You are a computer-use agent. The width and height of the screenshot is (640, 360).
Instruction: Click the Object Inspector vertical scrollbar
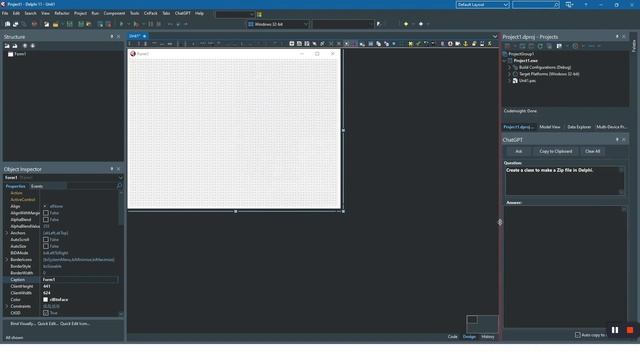point(121,253)
